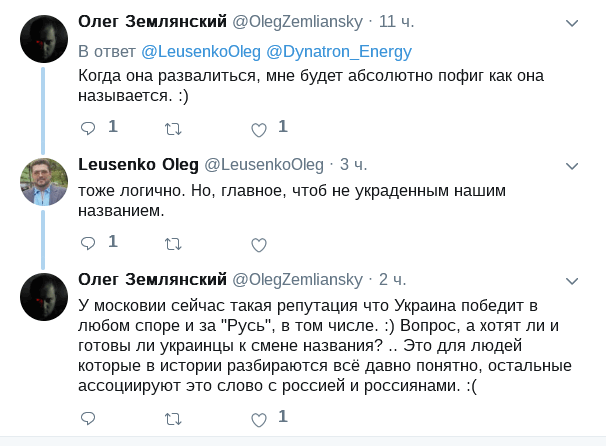Viewport: 606px width, 446px height.
Task: Click Leusenko Oleg's profile avatar
Action: coord(44,181)
